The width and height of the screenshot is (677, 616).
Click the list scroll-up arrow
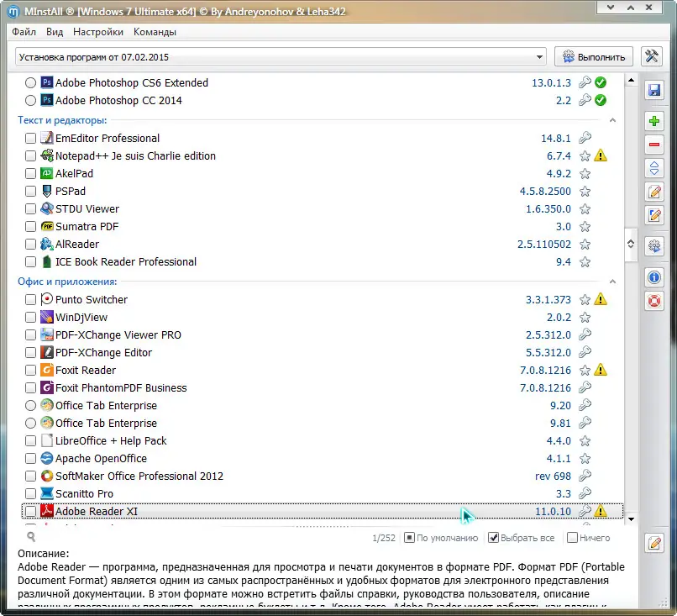[x=631, y=81]
